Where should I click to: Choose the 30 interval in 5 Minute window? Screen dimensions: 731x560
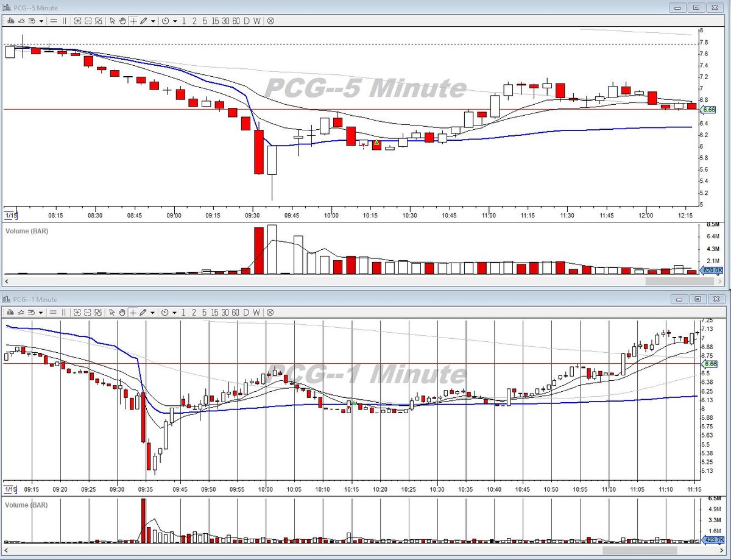[x=225, y=21]
